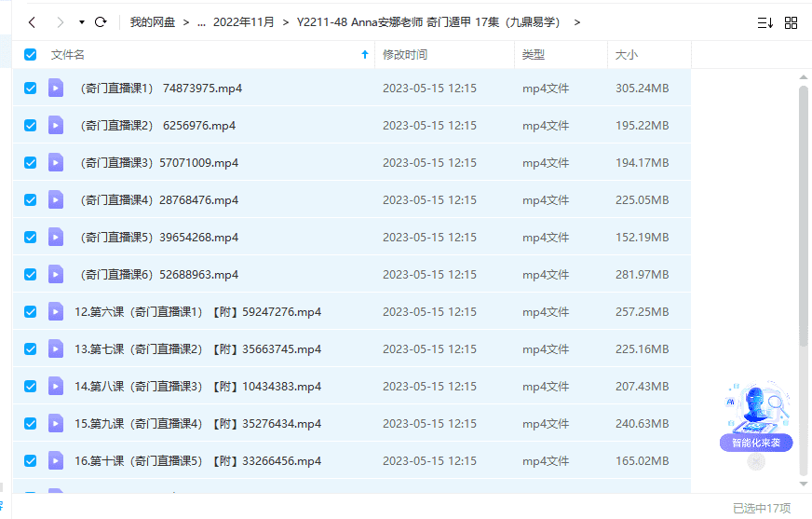The image size is (812, 519).
Task: Expand the chevron after the current folder breadcrumb
Action: pos(577,22)
